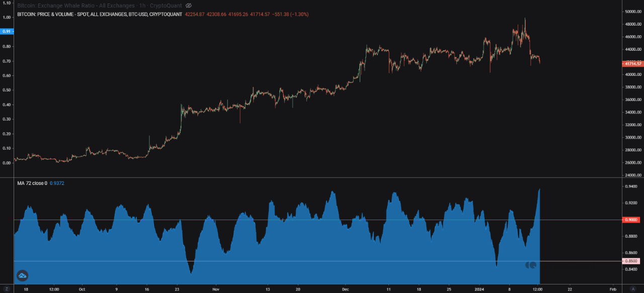The image size is (644, 293).
Task: Select the pink 0.8500 level price tag
Action: click(631, 261)
